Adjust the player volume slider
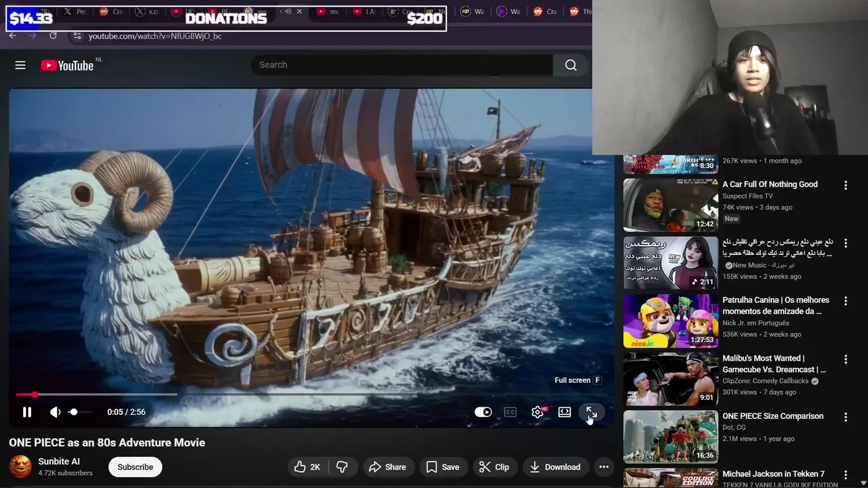The height and width of the screenshot is (488, 868). pyautogui.click(x=79, y=412)
